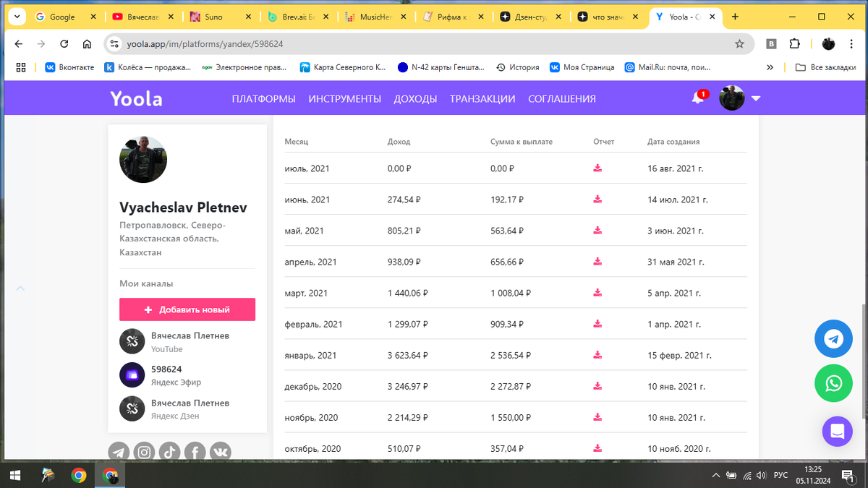
Task: Open Yoola's Telegram social link
Action: [119, 453]
